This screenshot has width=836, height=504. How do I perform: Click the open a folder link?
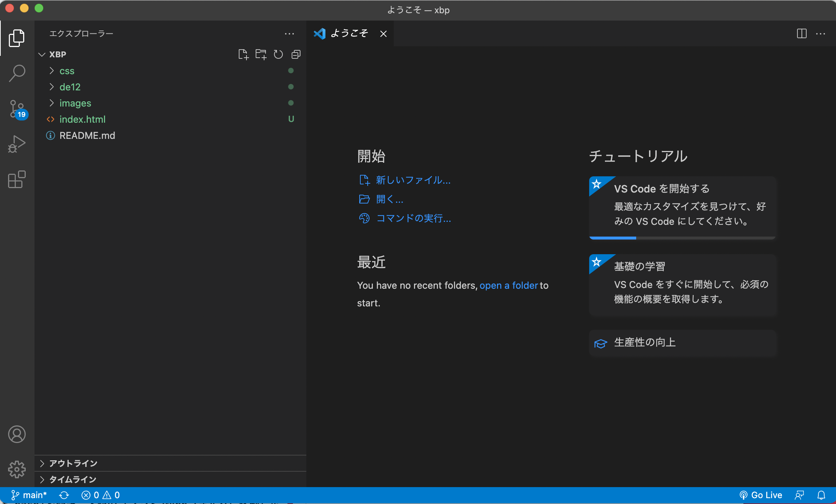pos(509,285)
